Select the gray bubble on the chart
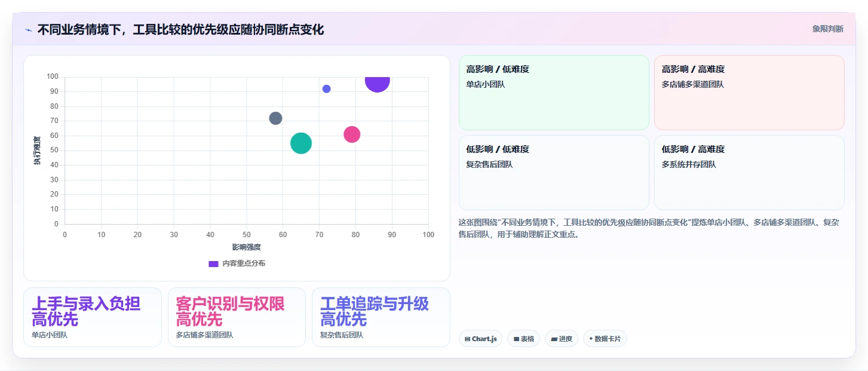Image resolution: width=868 pixels, height=371 pixels. (x=275, y=118)
